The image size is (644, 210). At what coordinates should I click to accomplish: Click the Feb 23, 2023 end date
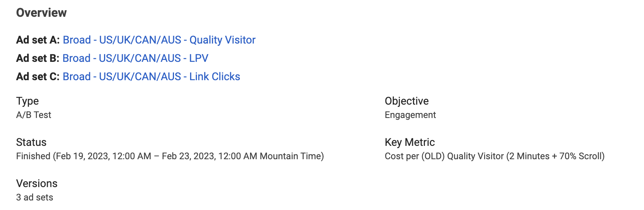pyautogui.click(x=189, y=156)
